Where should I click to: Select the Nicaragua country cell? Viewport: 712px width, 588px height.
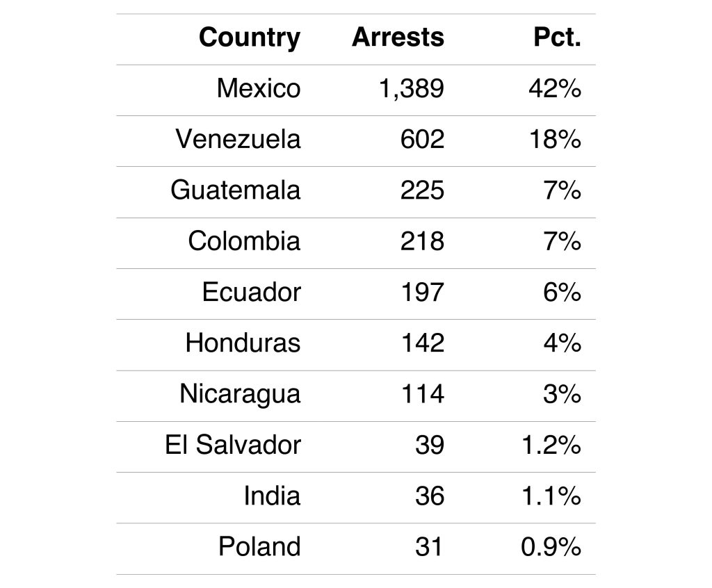tap(240, 393)
